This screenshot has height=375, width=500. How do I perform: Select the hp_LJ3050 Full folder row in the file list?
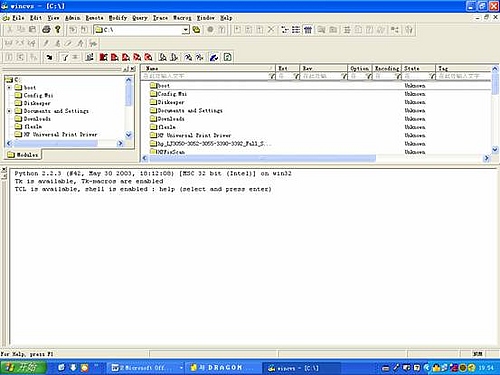tap(317, 144)
